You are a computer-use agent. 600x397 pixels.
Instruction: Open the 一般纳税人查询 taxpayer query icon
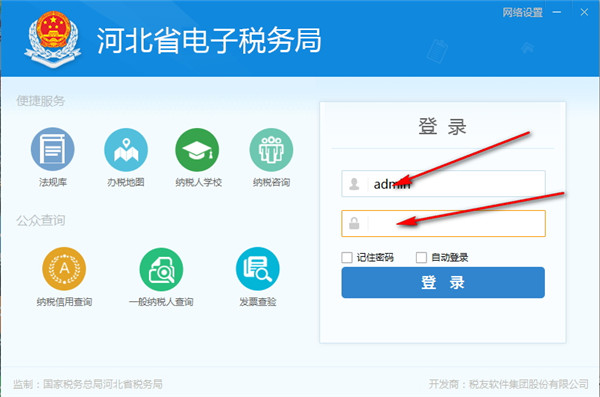161,269
